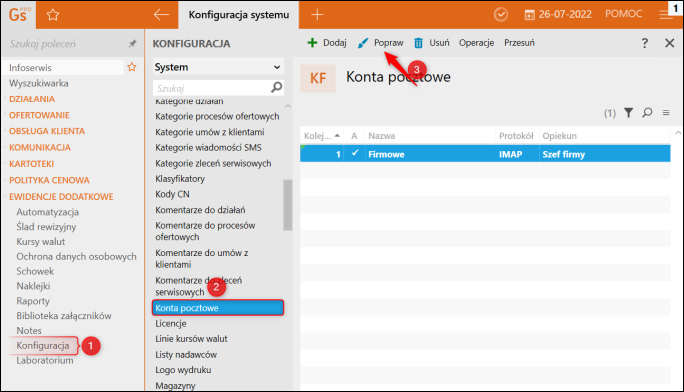Image resolution: width=684 pixels, height=392 pixels.
Task: Go back with the left arrow
Action: tap(161, 15)
